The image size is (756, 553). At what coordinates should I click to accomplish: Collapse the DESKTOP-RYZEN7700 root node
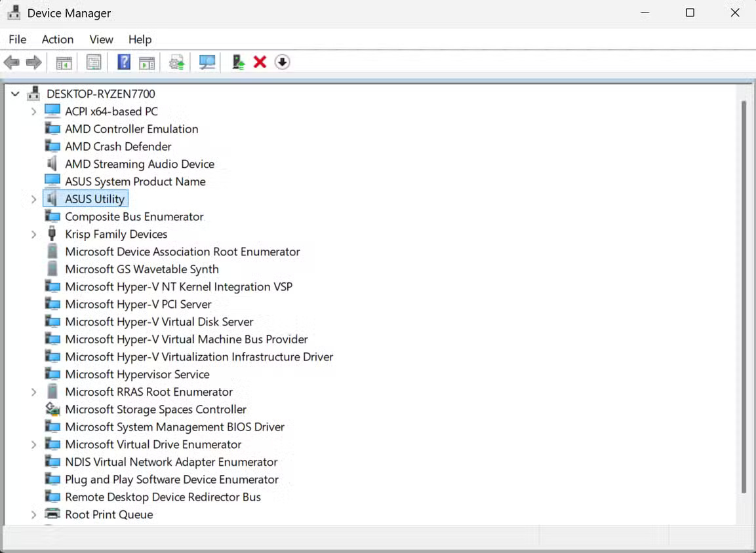click(15, 94)
